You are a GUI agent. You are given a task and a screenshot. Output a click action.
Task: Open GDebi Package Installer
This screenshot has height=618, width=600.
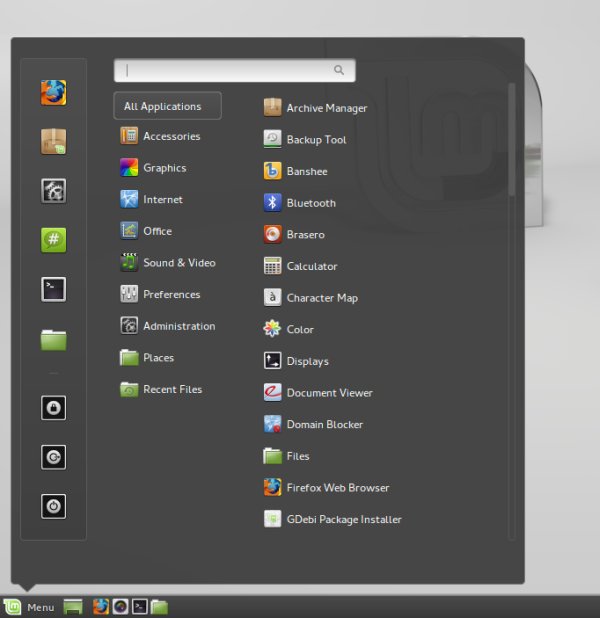coord(343,519)
